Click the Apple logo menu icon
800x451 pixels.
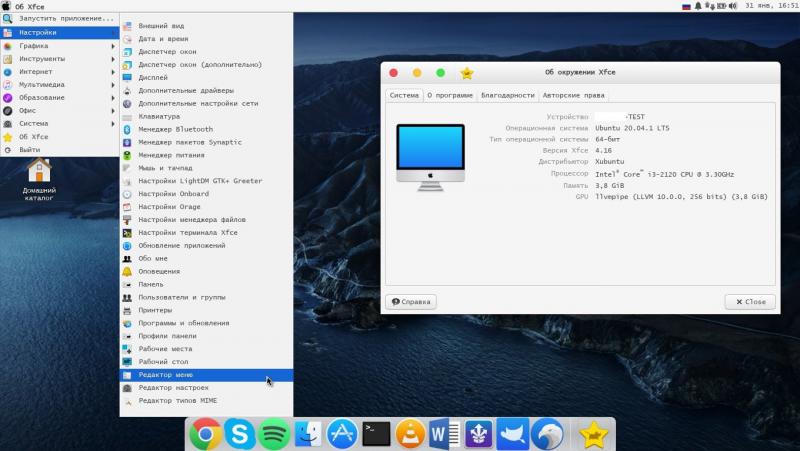tap(7, 6)
